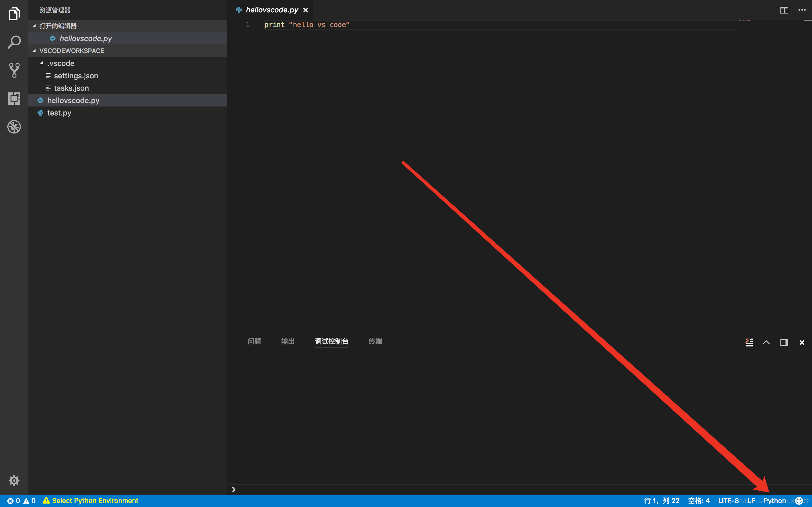Click the Run and Debug icon in sidebar
Screen dimensions: 812x507
point(14,98)
